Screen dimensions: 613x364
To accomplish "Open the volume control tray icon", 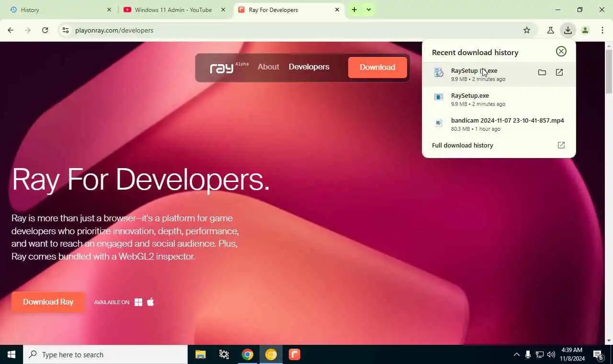I will point(551,354).
